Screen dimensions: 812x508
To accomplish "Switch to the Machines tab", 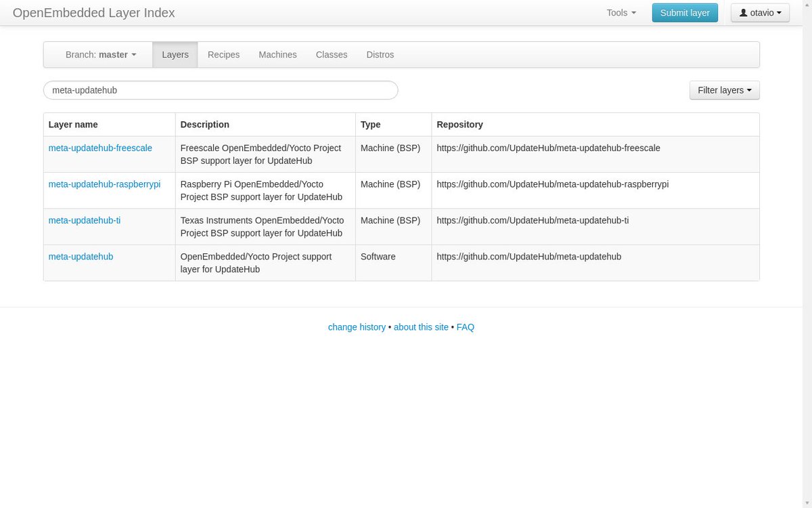I will (277, 55).
